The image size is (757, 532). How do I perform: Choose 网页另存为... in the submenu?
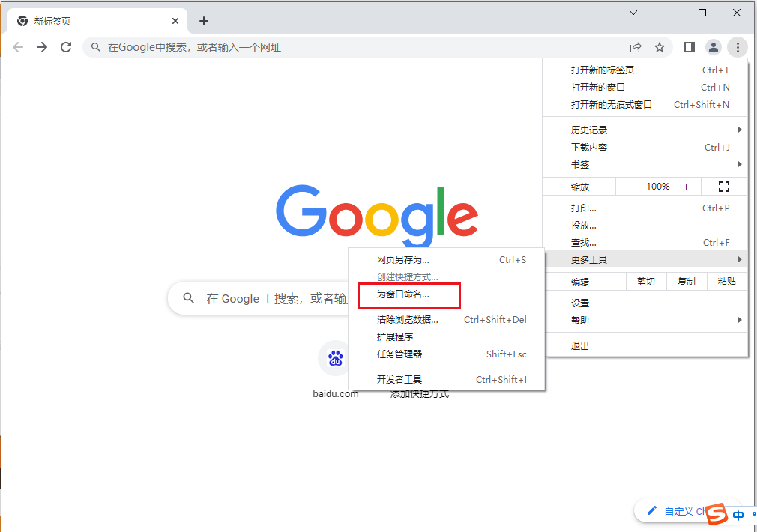[x=447, y=260]
